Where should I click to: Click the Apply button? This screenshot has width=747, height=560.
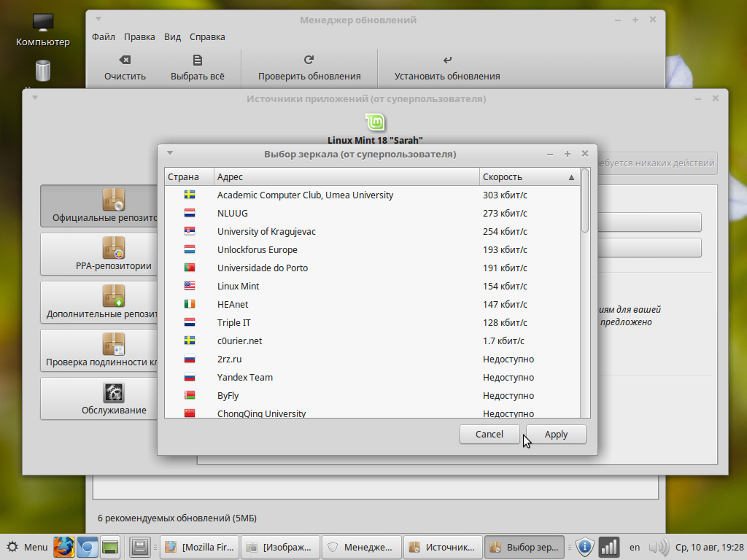point(556,434)
